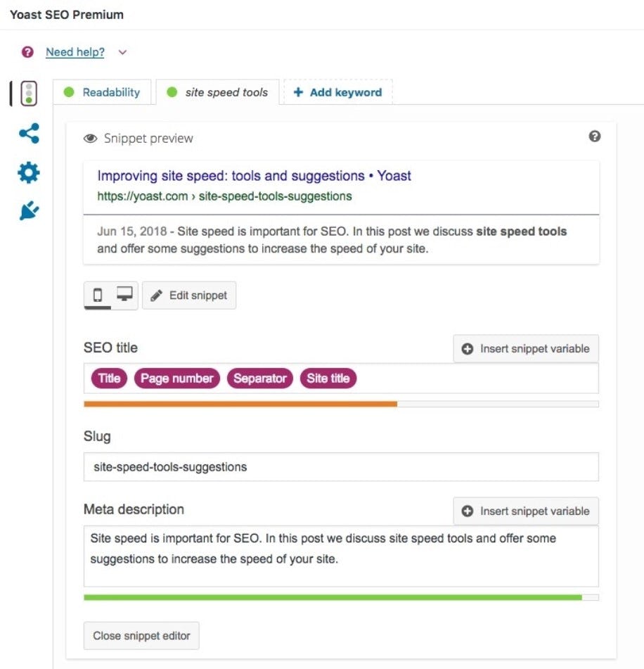This screenshot has height=669, width=644.
Task: Switch to mobile snippet preview view
Action: pyautogui.click(x=99, y=295)
